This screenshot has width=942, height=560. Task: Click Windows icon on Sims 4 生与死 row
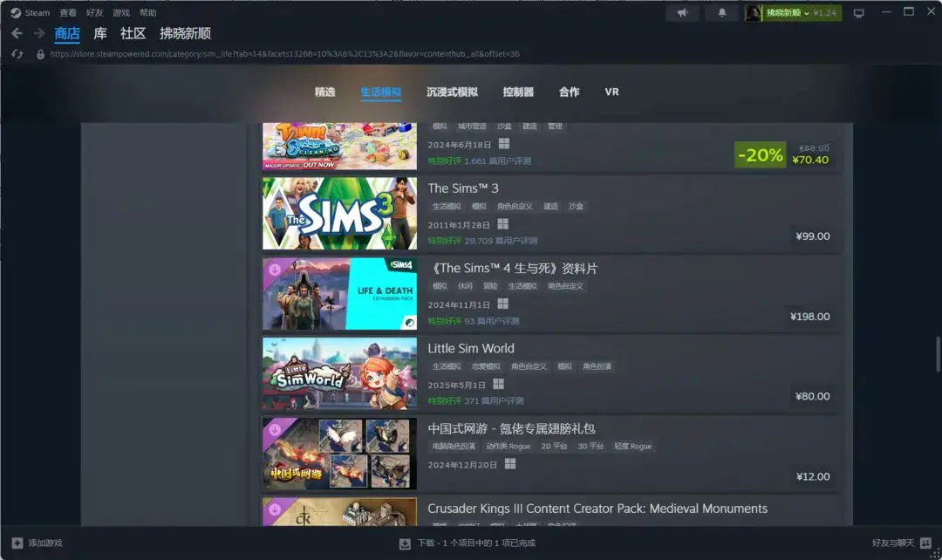click(503, 304)
